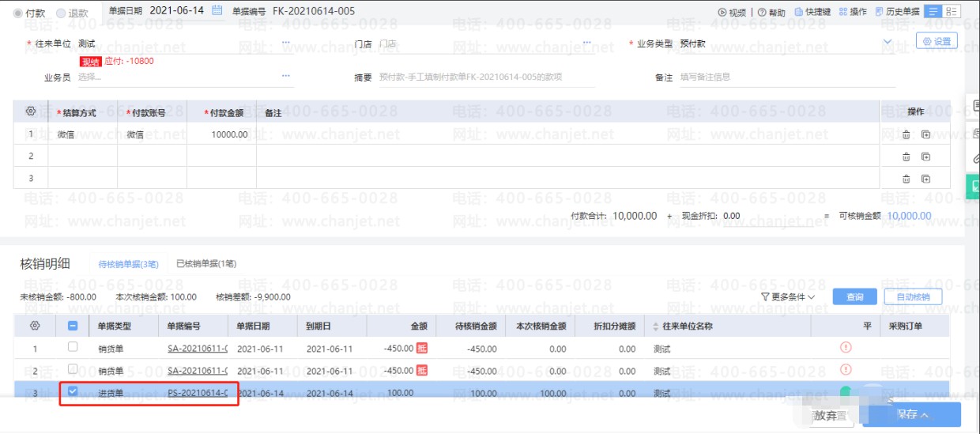This screenshot has width=980, height=434.
Task: Open the PS-20210614 document link
Action: tap(198, 393)
